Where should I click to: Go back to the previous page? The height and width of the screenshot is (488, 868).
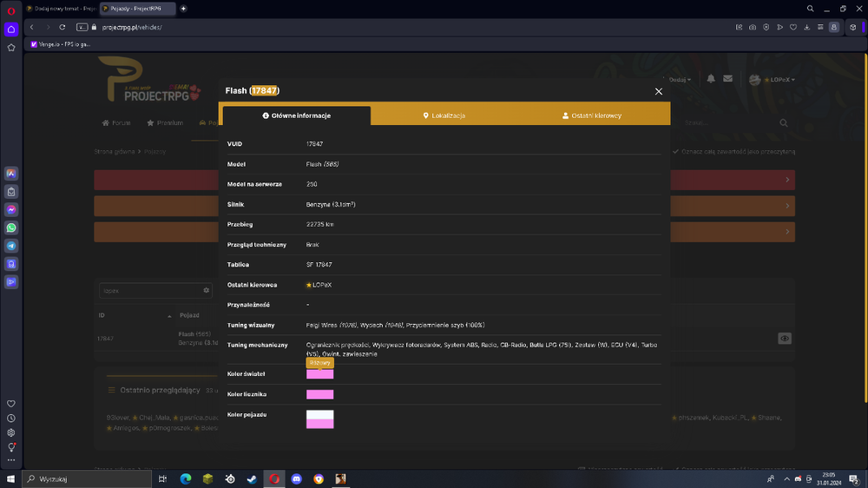(x=32, y=27)
